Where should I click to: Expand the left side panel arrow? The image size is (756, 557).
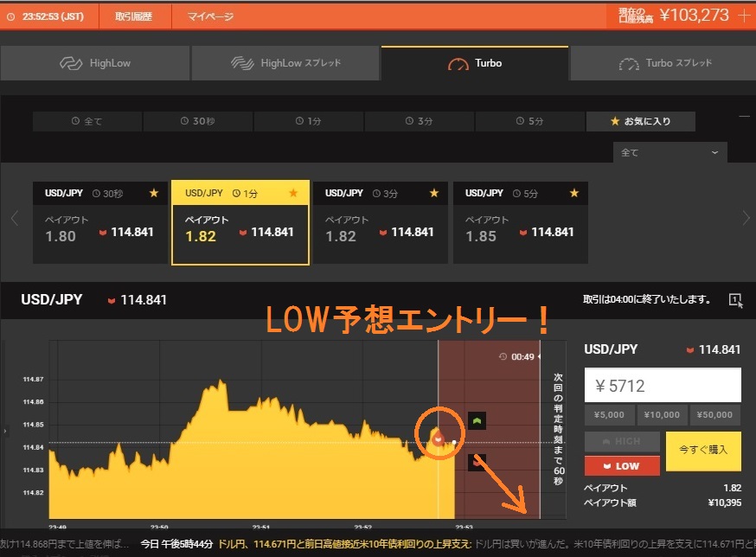(5, 430)
